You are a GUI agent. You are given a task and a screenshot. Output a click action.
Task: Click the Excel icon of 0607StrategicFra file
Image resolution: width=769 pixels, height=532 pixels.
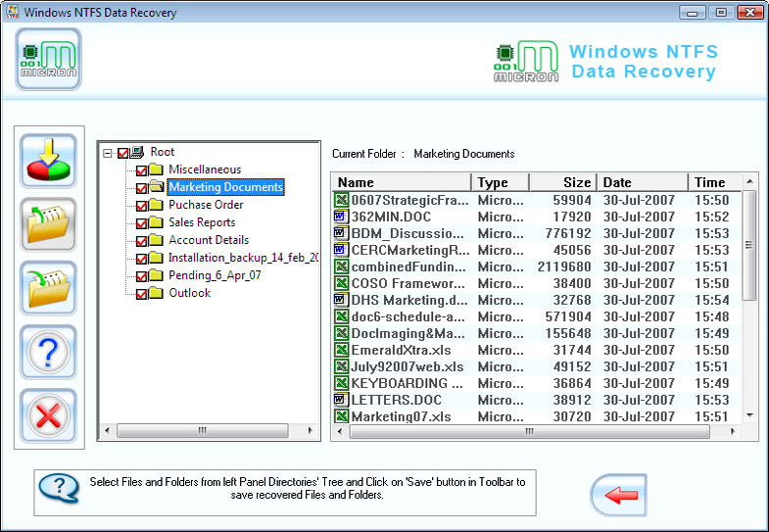[341, 200]
